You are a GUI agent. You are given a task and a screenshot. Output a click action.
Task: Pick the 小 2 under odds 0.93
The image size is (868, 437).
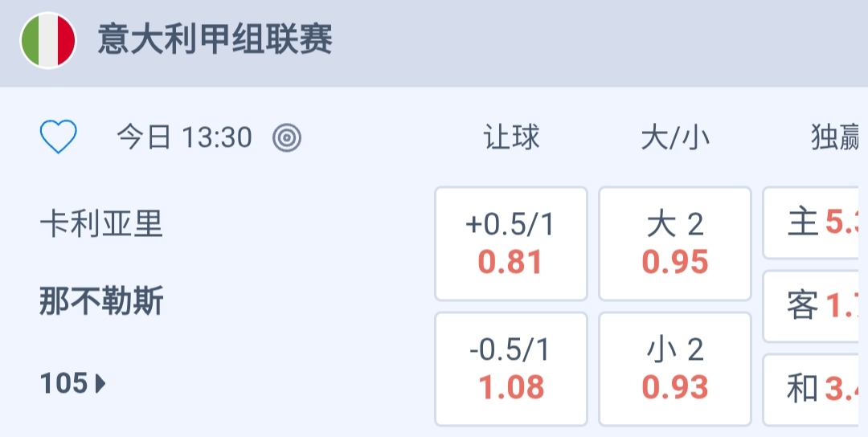tap(675, 369)
